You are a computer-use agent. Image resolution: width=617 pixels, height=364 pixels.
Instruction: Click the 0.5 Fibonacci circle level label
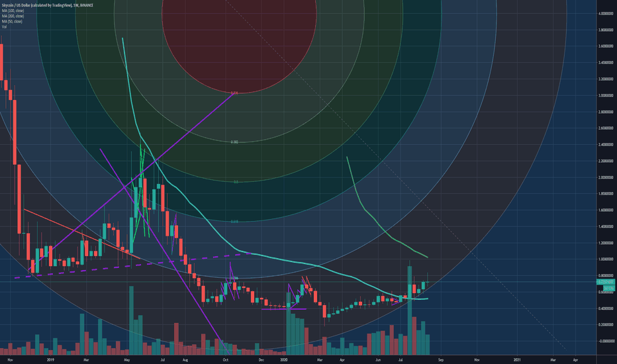[x=236, y=182]
